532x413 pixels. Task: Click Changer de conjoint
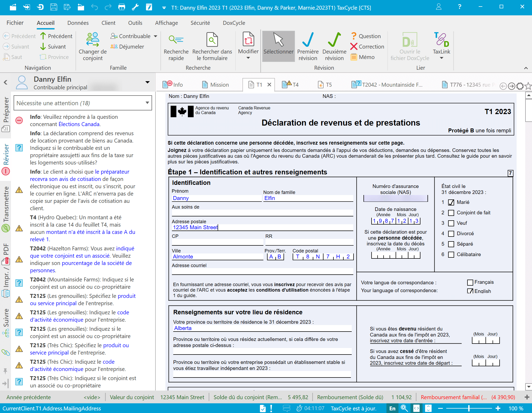(93, 47)
